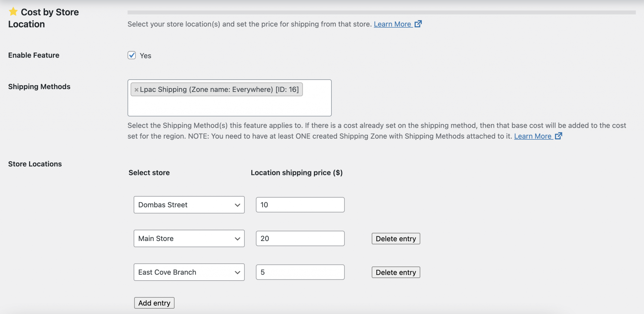644x314 pixels.
Task: Uncheck the Enable Feature Yes checkbox
Action: (x=131, y=55)
